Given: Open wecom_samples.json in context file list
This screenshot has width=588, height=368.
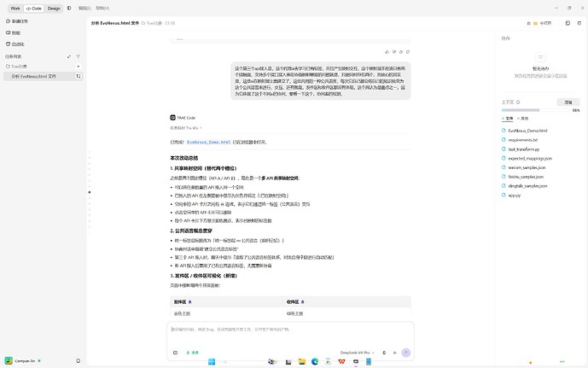Looking at the screenshot, I should pyautogui.click(x=527, y=167).
